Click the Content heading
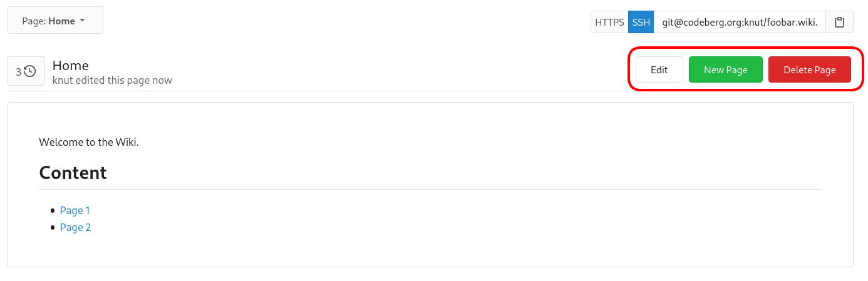The image size is (868, 281). click(73, 173)
